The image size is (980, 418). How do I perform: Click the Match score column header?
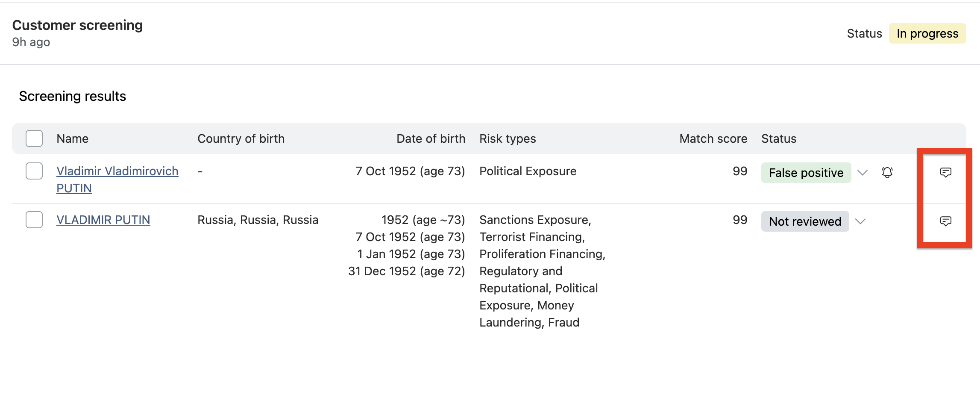713,138
